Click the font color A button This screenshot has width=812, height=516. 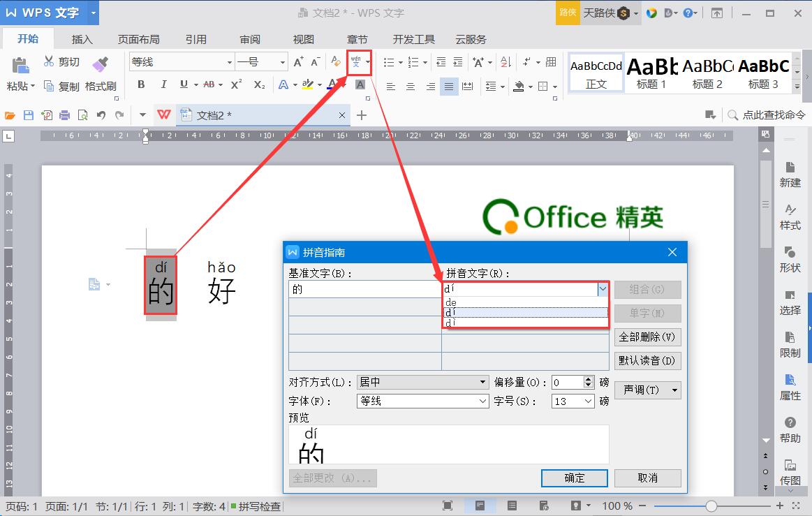(x=333, y=84)
